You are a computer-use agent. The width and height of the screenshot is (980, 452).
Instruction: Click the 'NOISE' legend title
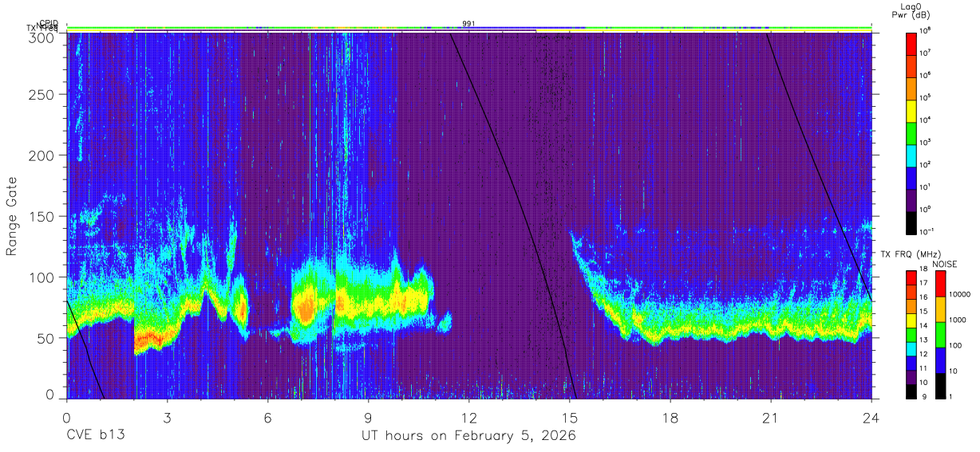tap(944, 262)
